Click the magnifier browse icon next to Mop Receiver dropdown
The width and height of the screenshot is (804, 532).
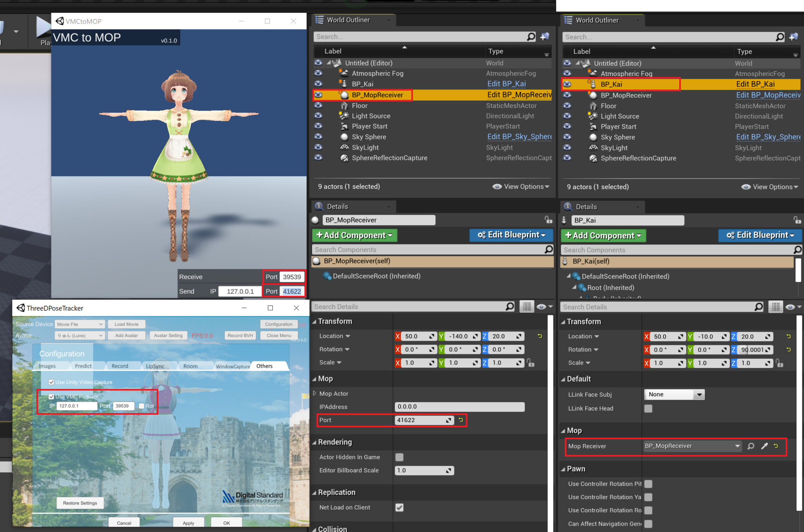coord(751,446)
